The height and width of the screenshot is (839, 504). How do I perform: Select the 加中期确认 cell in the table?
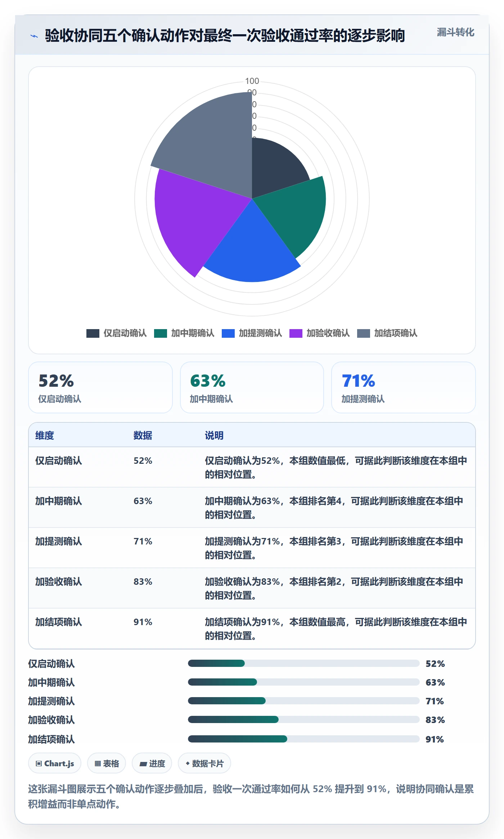[59, 501]
